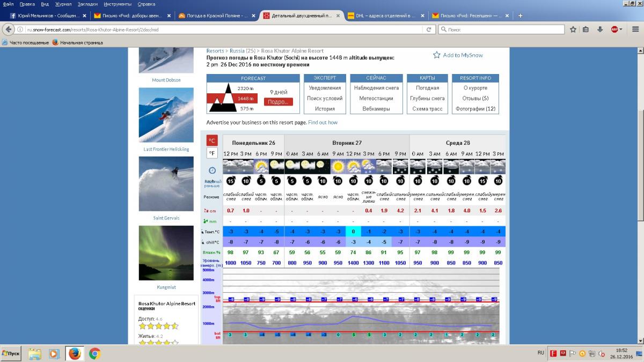Open the Схема трасс link
Screen dimensions: 644x362
(427, 109)
